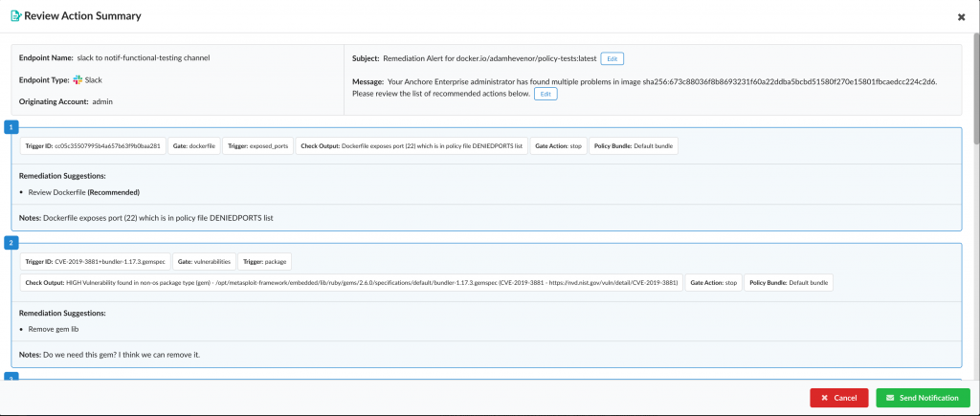Click Remediation Suggestions heading in item 2
The width and height of the screenshot is (980, 416).
click(x=62, y=313)
